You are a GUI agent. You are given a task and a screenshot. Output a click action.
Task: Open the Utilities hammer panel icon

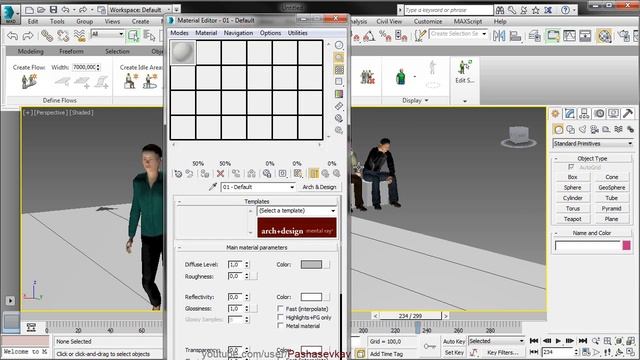click(628, 113)
